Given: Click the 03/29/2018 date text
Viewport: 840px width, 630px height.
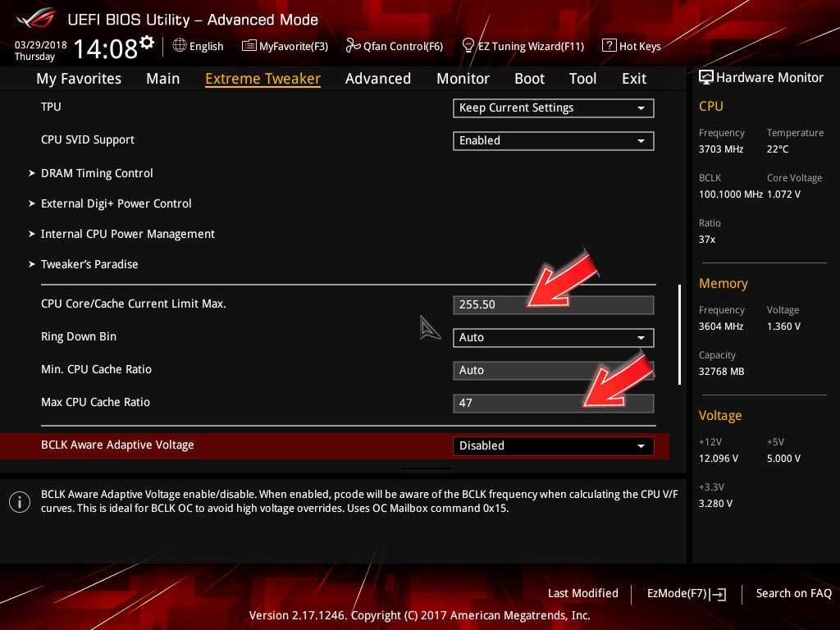Looking at the screenshot, I should coord(41,45).
